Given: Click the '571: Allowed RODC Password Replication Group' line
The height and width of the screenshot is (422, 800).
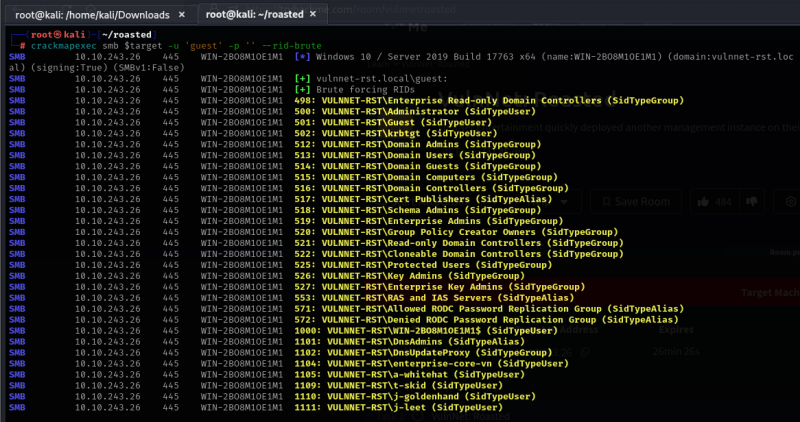Looking at the screenshot, I should click(x=489, y=309).
